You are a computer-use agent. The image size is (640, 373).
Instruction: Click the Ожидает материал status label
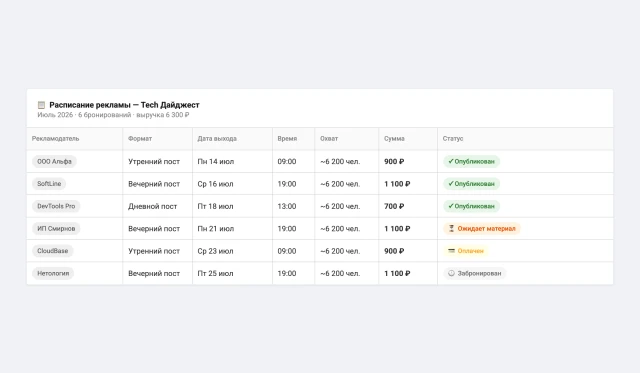(487, 229)
